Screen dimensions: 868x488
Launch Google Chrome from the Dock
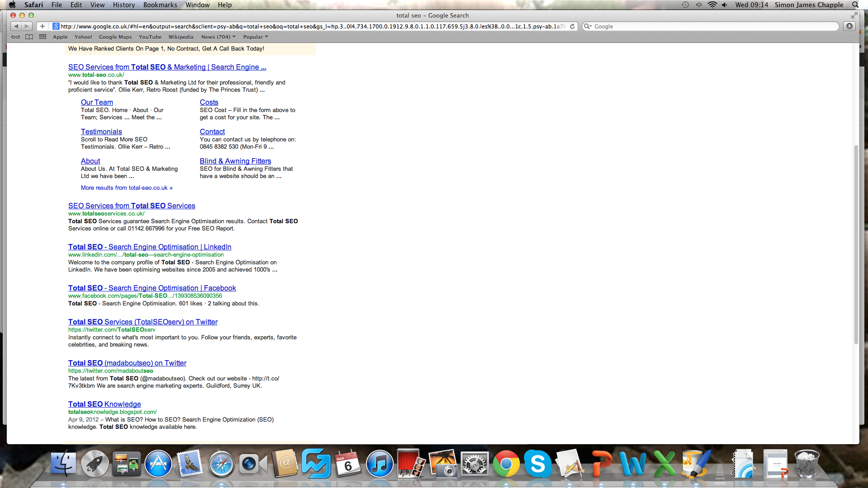click(x=506, y=464)
